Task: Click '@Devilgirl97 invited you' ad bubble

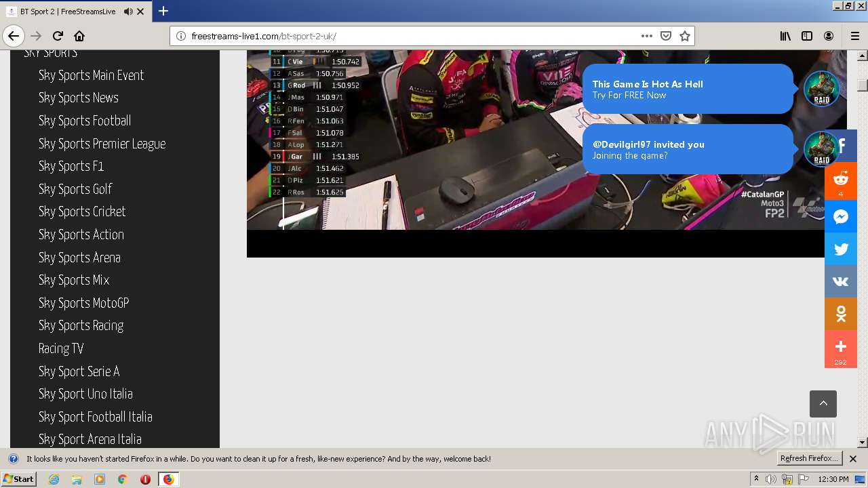Action: click(x=687, y=149)
